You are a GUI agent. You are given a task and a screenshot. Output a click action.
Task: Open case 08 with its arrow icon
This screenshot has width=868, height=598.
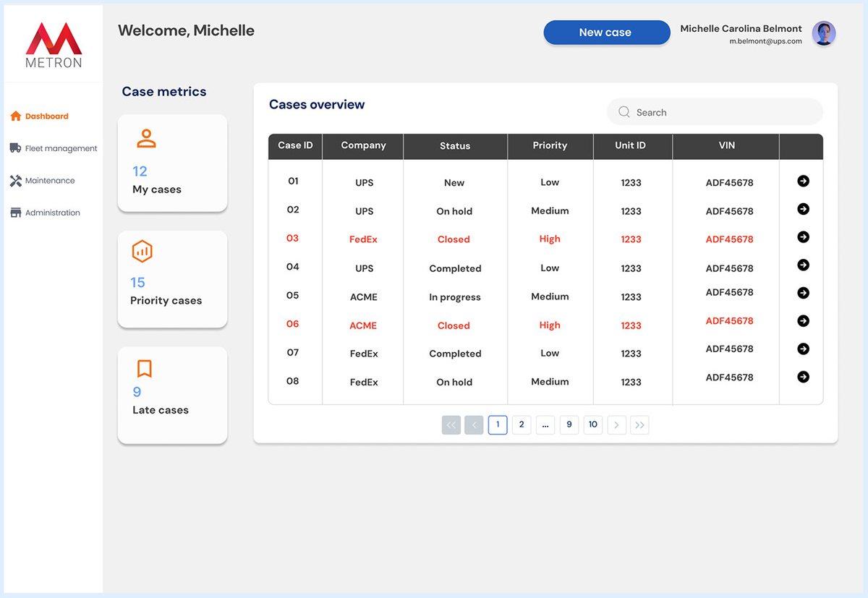[803, 377]
